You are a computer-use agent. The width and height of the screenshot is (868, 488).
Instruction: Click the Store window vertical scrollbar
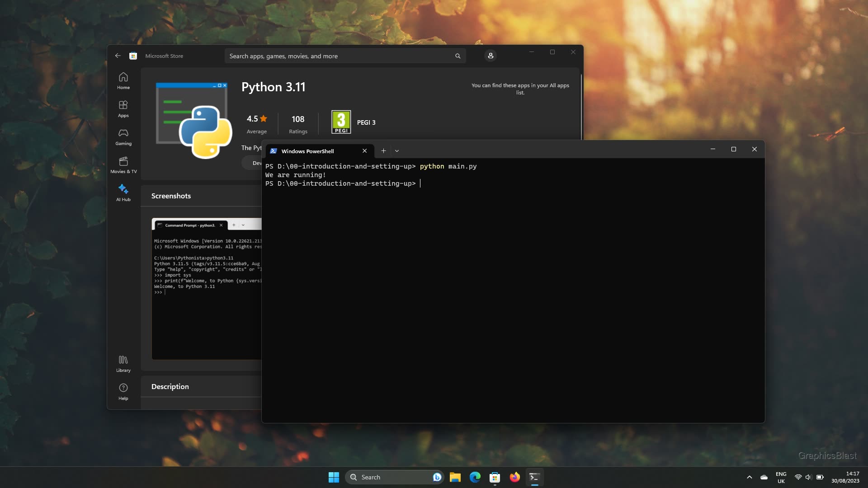[x=581, y=106]
